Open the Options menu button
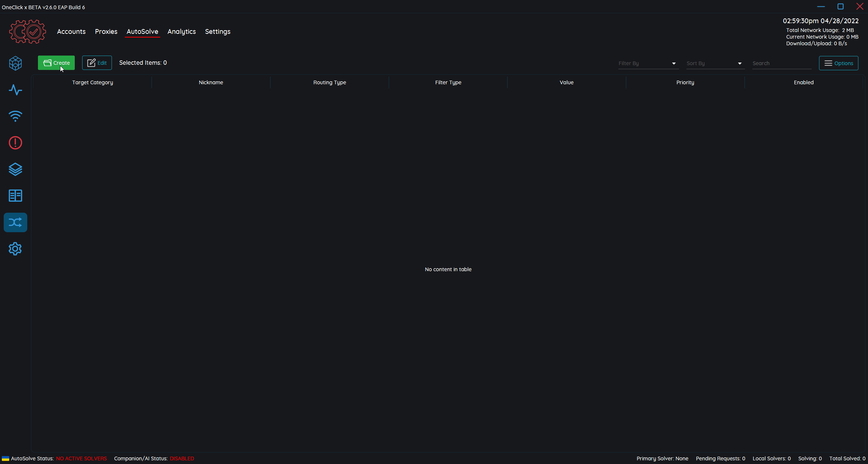Screen dimensions: 868x464 click(839, 63)
